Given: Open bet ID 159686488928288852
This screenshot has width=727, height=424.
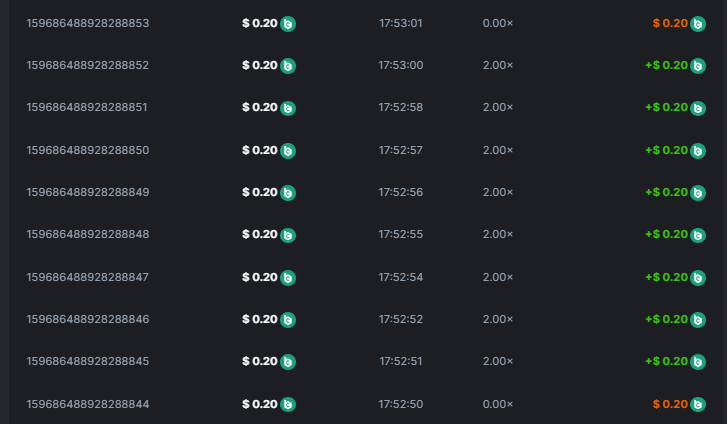Looking at the screenshot, I should [x=87, y=65].
